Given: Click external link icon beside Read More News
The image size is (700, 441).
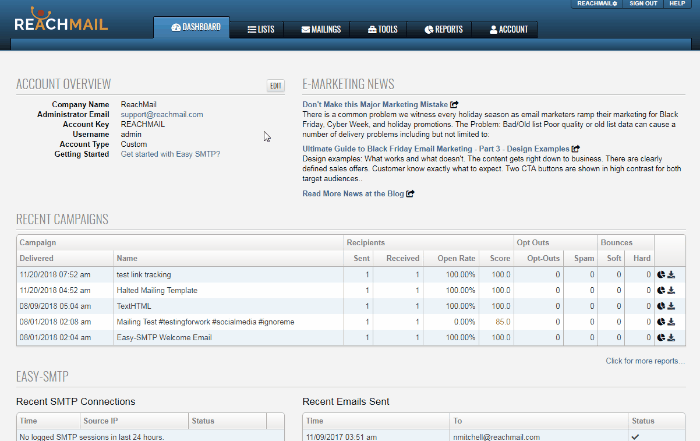Looking at the screenshot, I should [410, 193].
